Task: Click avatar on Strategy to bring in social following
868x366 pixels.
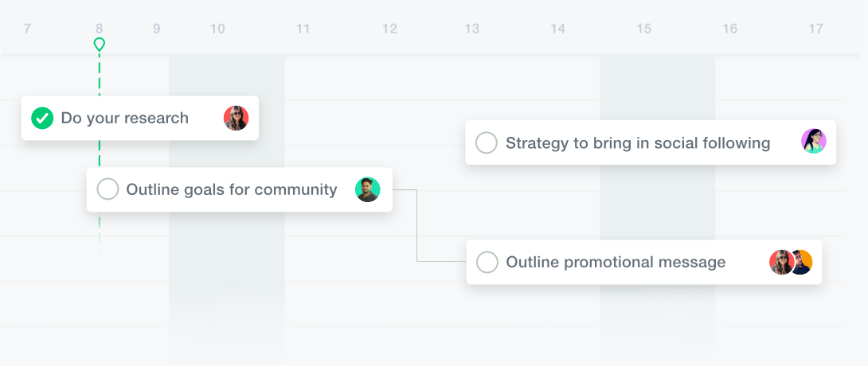Action: coord(813,142)
